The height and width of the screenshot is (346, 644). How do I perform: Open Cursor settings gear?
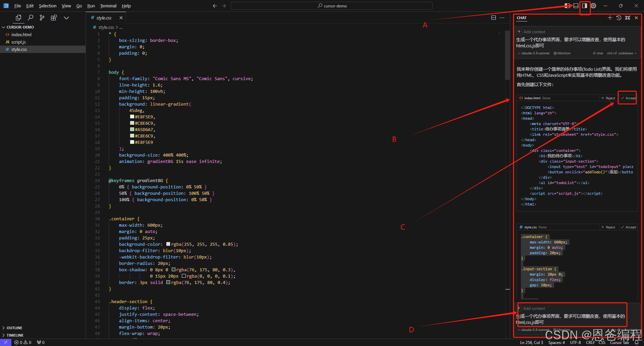click(x=593, y=6)
